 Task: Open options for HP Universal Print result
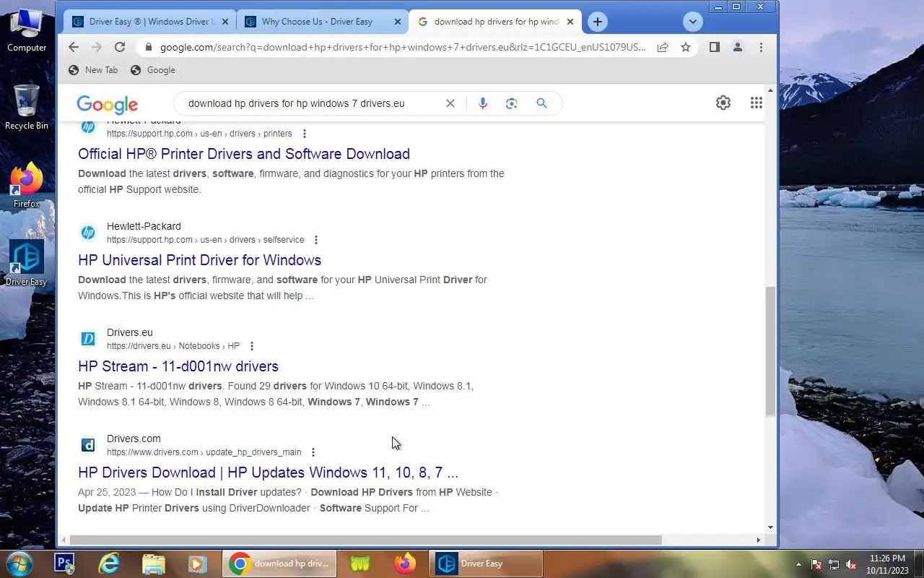click(x=316, y=240)
